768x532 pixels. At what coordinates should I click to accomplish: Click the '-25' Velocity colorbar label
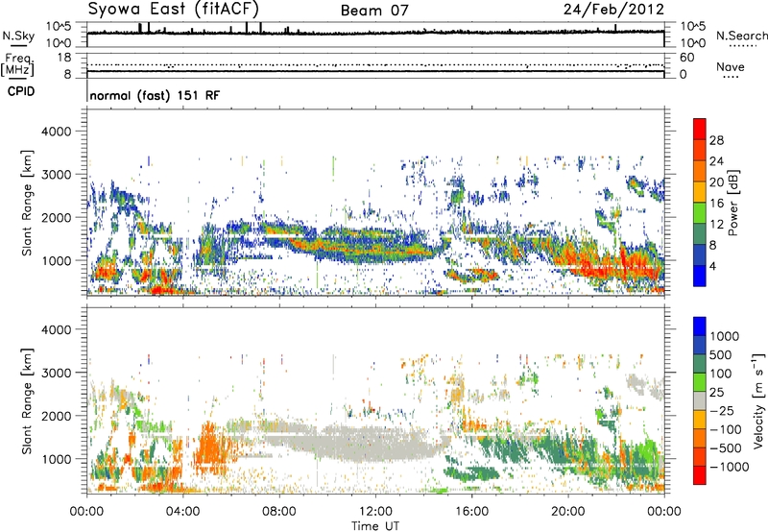[x=722, y=411]
